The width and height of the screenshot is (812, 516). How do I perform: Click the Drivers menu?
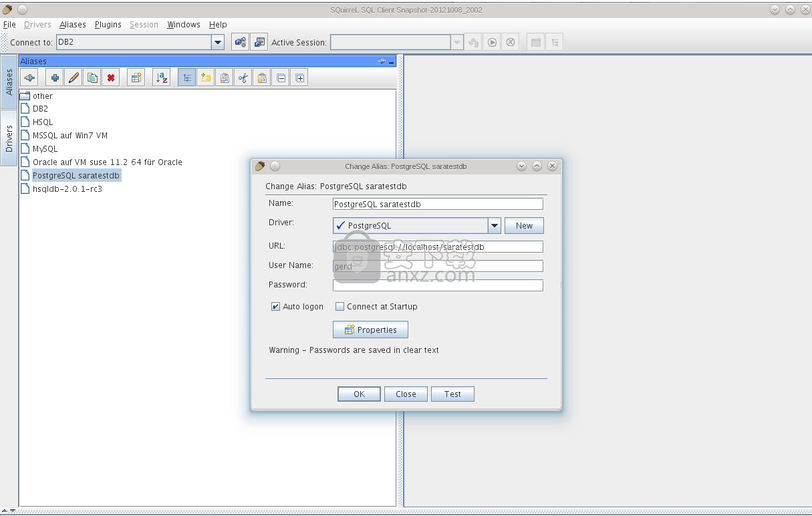[x=37, y=25]
